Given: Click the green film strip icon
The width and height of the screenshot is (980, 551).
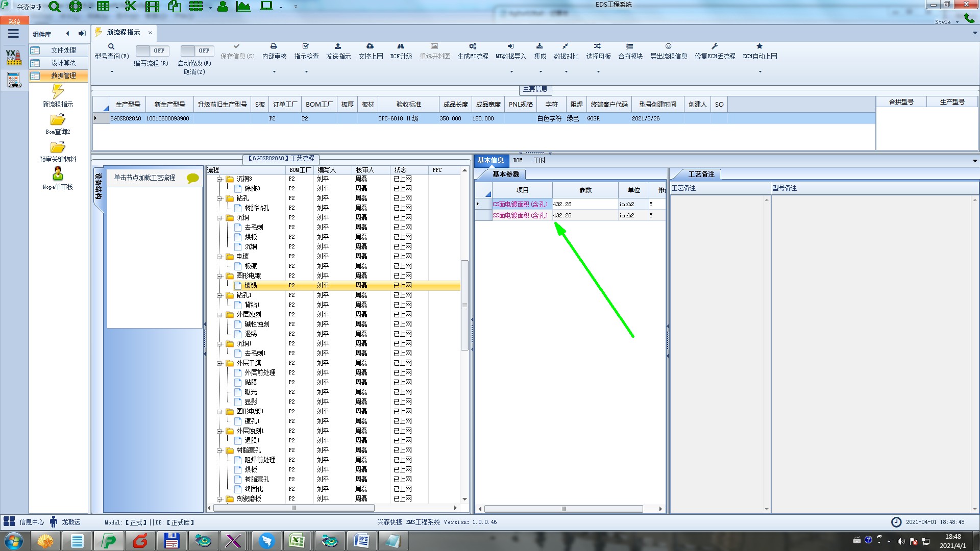Looking at the screenshot, I should [x=152, y=7].
